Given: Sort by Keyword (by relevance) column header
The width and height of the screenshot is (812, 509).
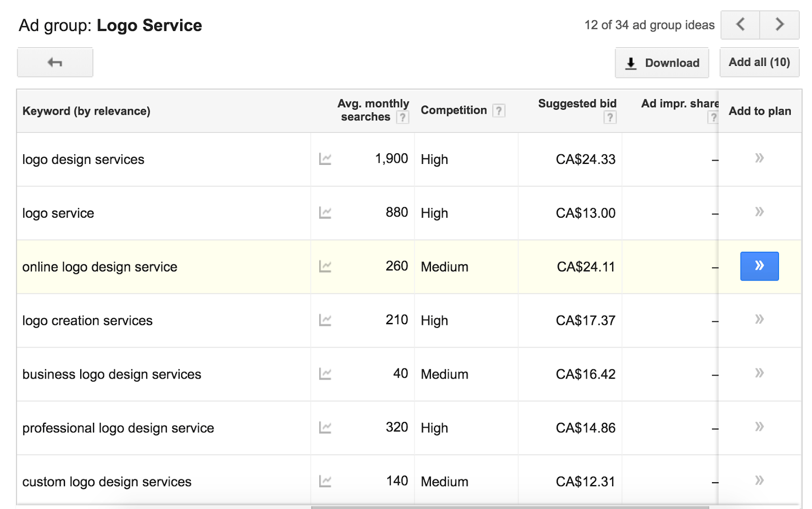Looking at the screenshot, I should tap(86, 111).
